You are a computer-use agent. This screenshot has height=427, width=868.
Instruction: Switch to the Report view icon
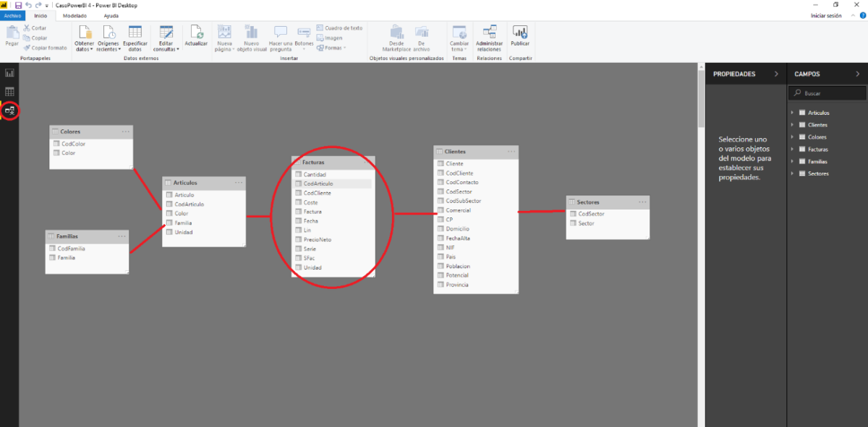coord(9,73)
